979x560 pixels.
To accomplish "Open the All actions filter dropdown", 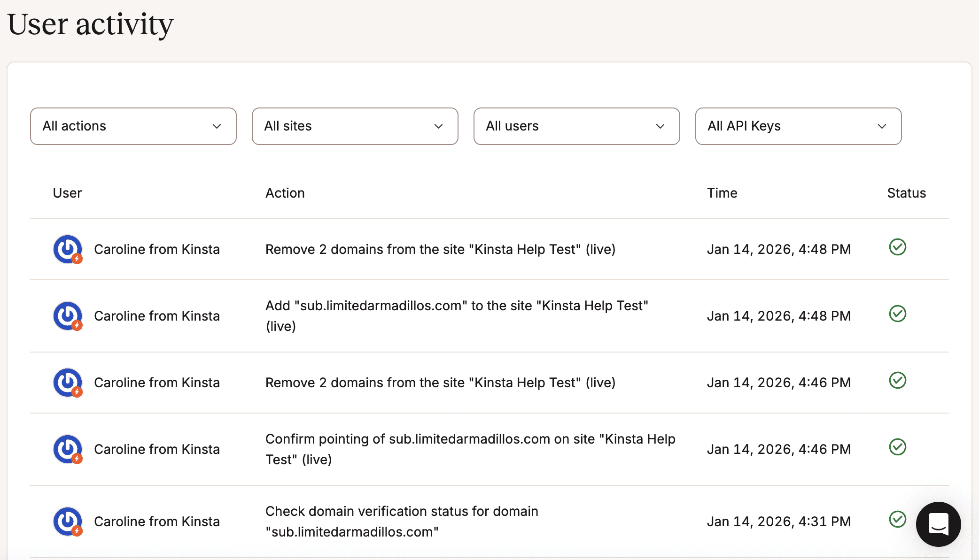I will click(x=133, y=126).
